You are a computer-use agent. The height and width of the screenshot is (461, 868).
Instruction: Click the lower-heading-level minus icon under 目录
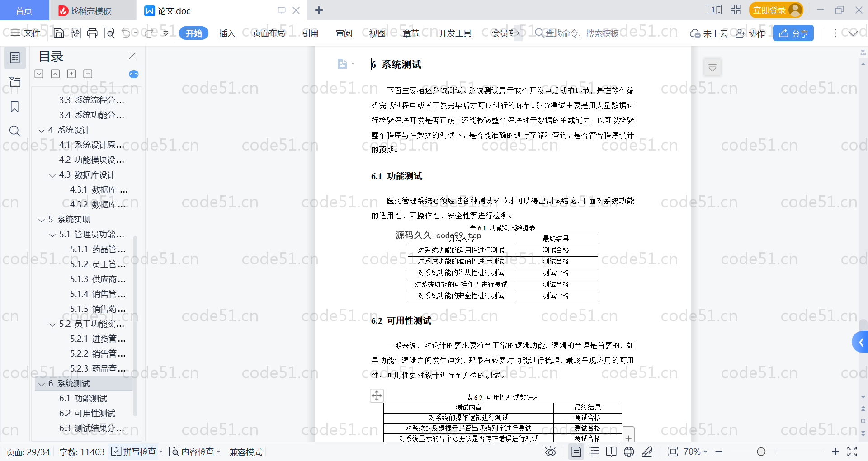pyautogui.click(x=88, y=74)
